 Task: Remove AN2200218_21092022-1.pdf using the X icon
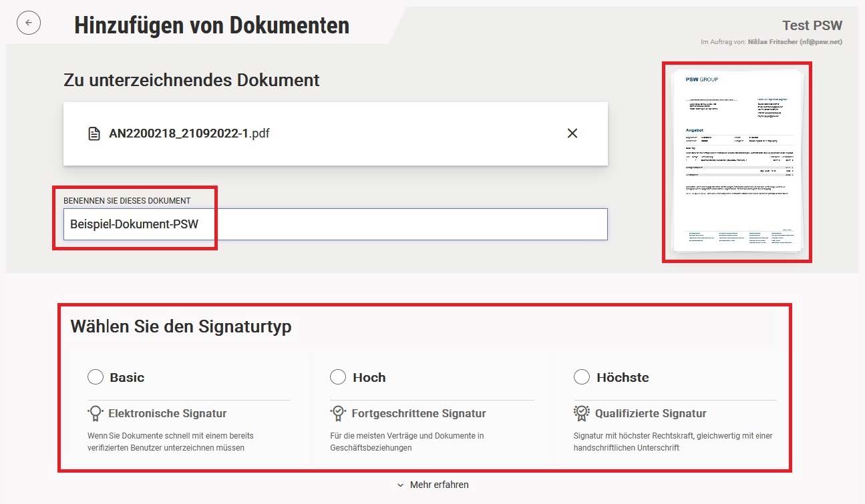(x=572, y=134)
